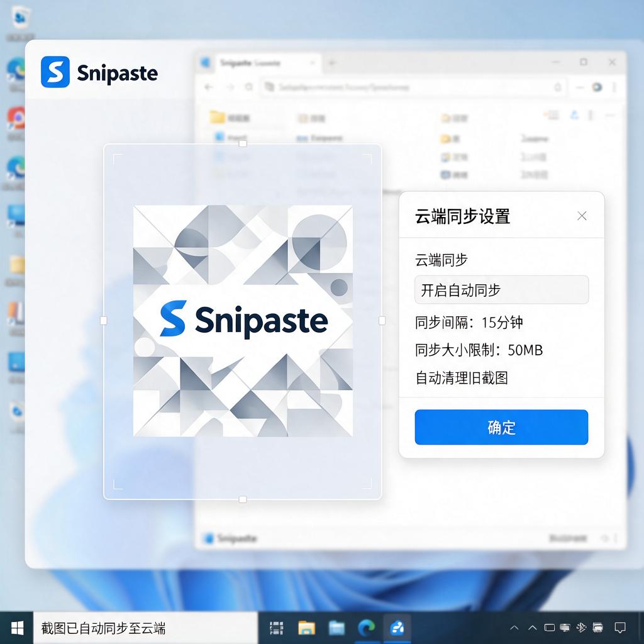Click the right-middle selection handle
Screen dimensions: 644x644
(382, 321)
